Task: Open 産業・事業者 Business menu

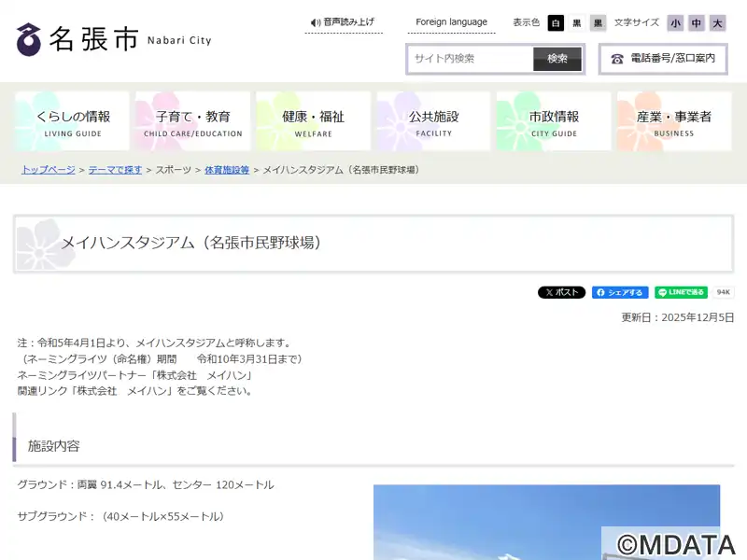Action: click(x=674, y=121)
